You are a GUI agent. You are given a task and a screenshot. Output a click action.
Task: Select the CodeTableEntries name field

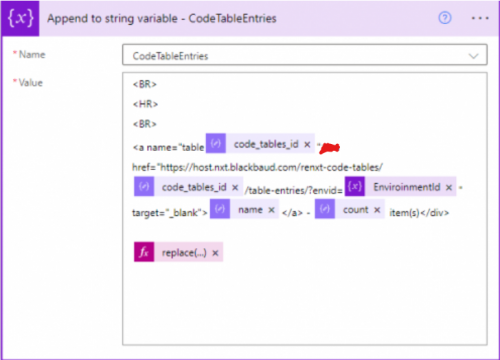tap(305, 55)
